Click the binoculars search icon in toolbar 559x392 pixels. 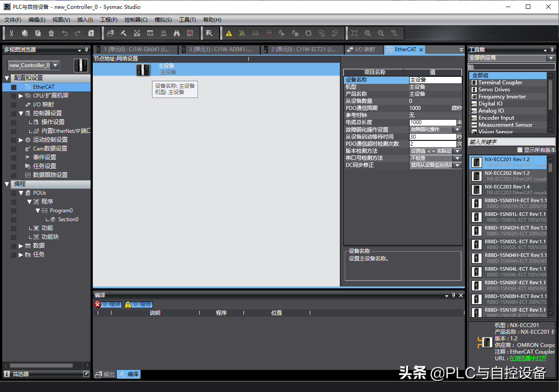click(177, 33)
